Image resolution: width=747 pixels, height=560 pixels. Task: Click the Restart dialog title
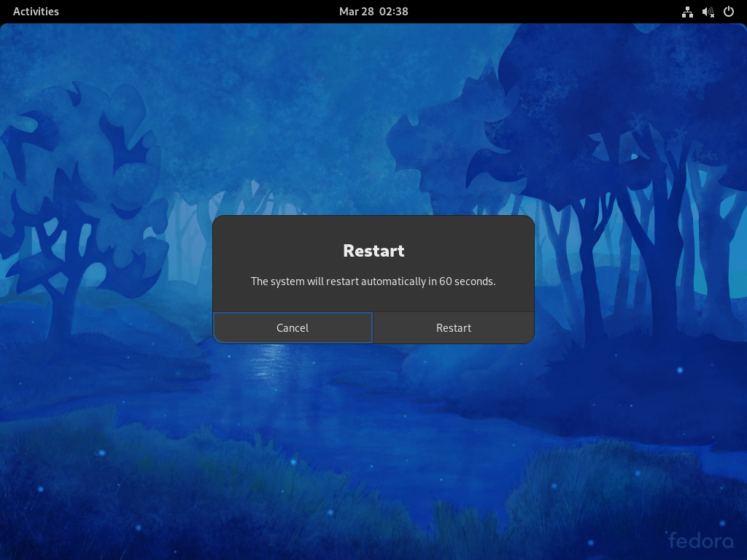point(373,250)
